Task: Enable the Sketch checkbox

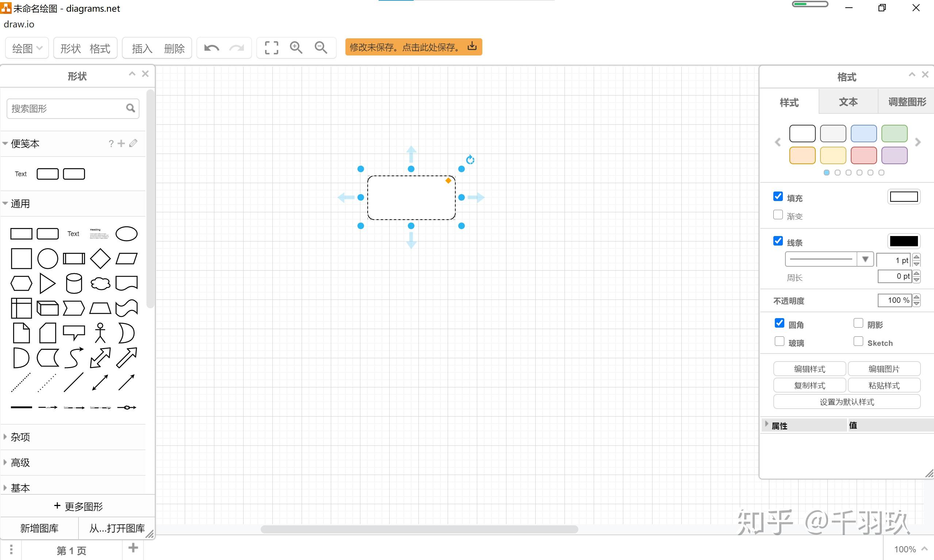Action: tap(858, 341)
